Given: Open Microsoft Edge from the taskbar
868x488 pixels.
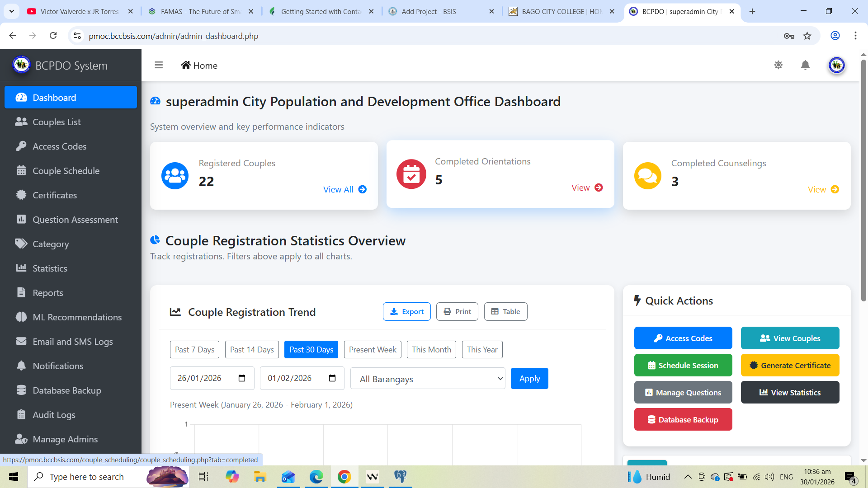Looking at the screenshot, I should (x=316, y=477).
